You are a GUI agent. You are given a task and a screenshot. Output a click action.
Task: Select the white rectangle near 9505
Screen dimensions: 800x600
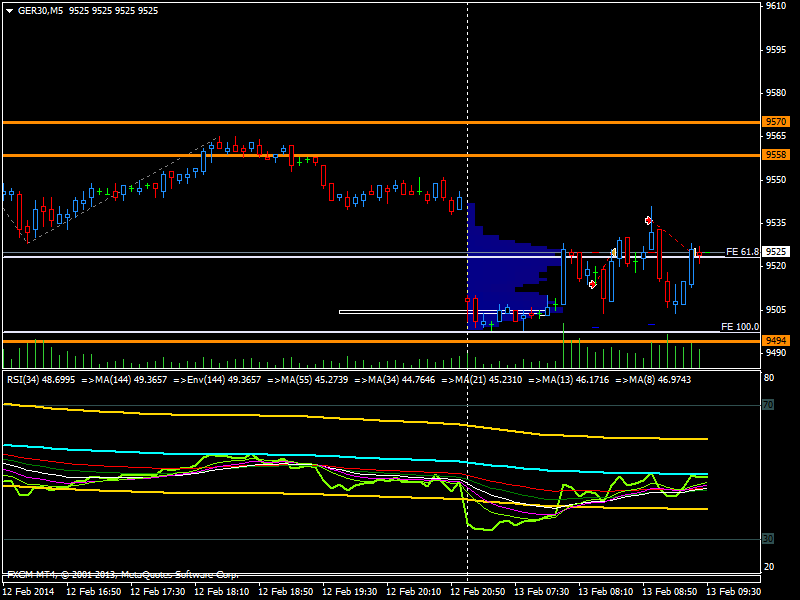click(440, 312)
